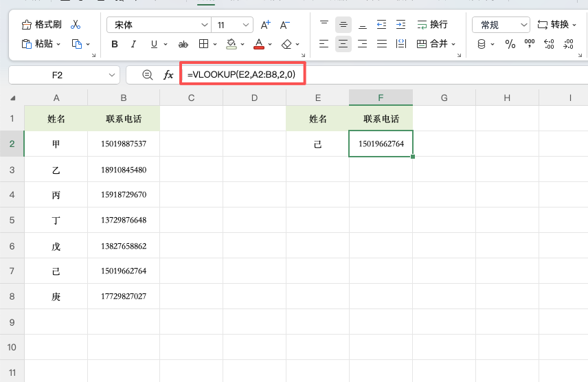Click the Wrap Text (换行) button
This screenshot has width=588, height=382.
point(432,25)
